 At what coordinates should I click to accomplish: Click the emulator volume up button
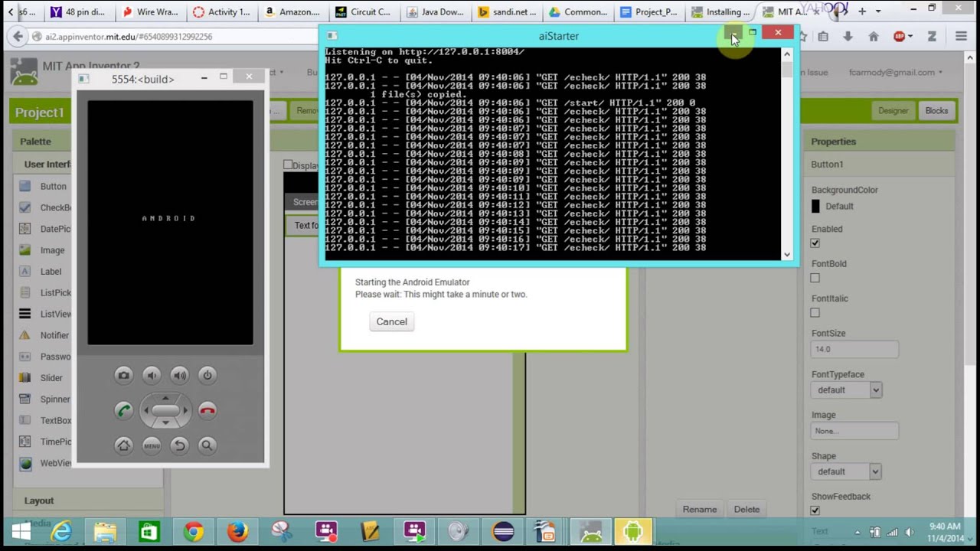point(180,375)
